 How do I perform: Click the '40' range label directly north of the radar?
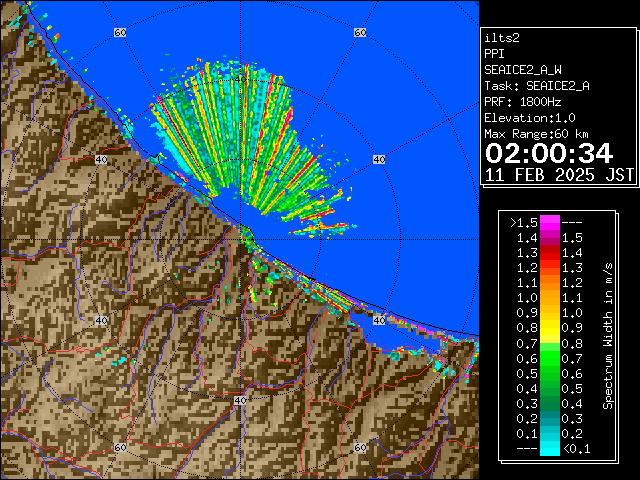[240, 79]
